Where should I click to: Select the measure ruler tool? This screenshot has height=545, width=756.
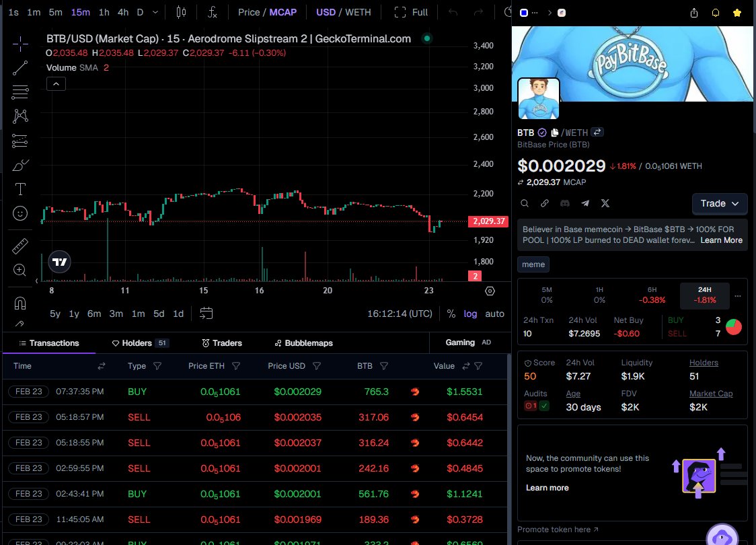[x=20, y=246]
